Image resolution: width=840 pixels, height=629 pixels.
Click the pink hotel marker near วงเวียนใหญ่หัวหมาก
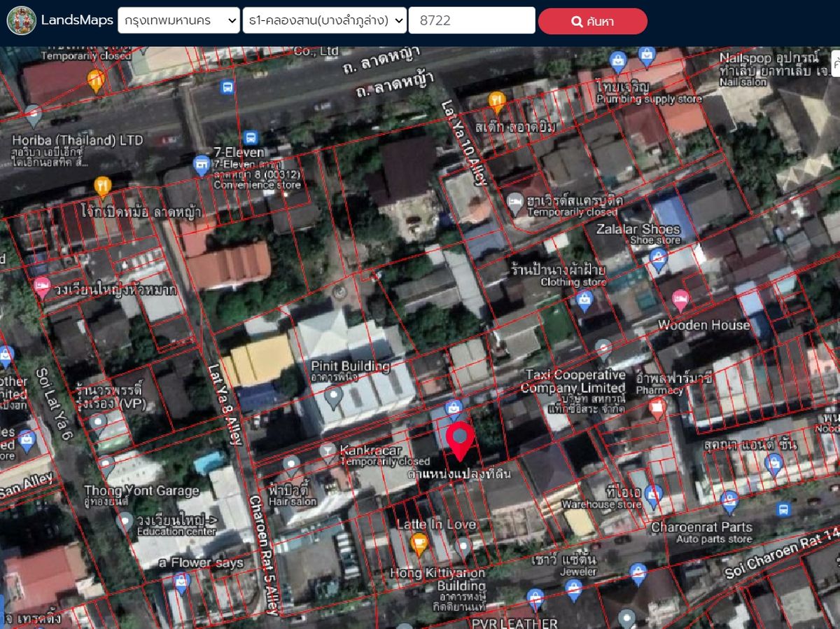[42, 287]
